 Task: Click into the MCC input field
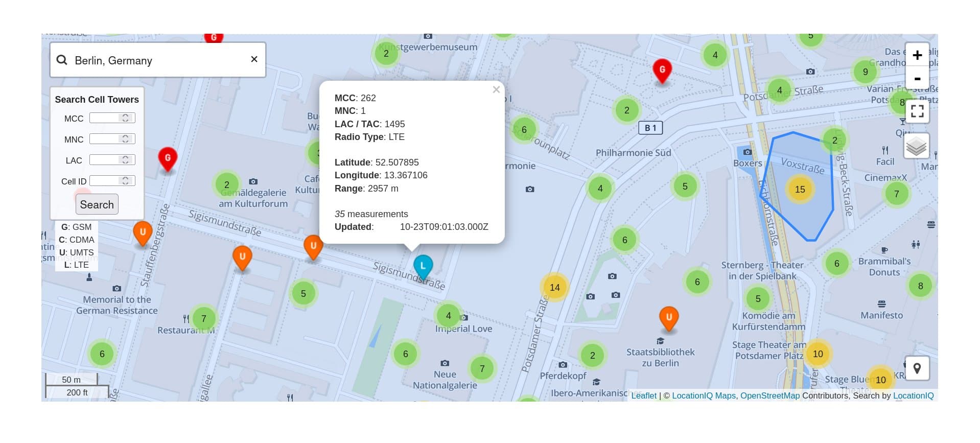click(112, 118)
